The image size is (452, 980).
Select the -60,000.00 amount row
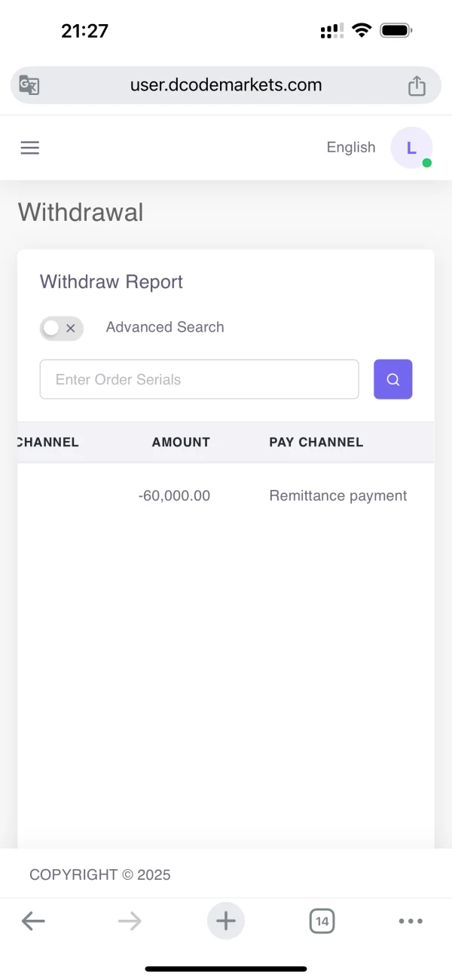[174, 496]
